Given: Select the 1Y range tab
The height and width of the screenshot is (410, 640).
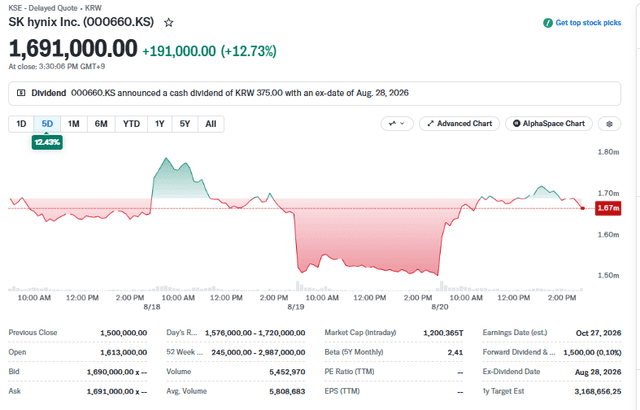Looking at the screenshot, I should (160, 124).
